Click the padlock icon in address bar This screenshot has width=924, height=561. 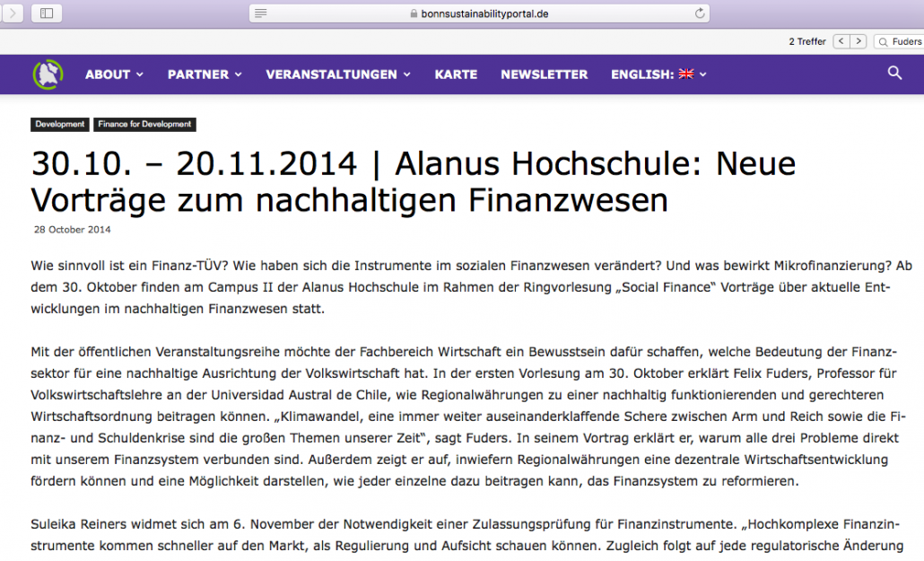click(x=414, y=13)
